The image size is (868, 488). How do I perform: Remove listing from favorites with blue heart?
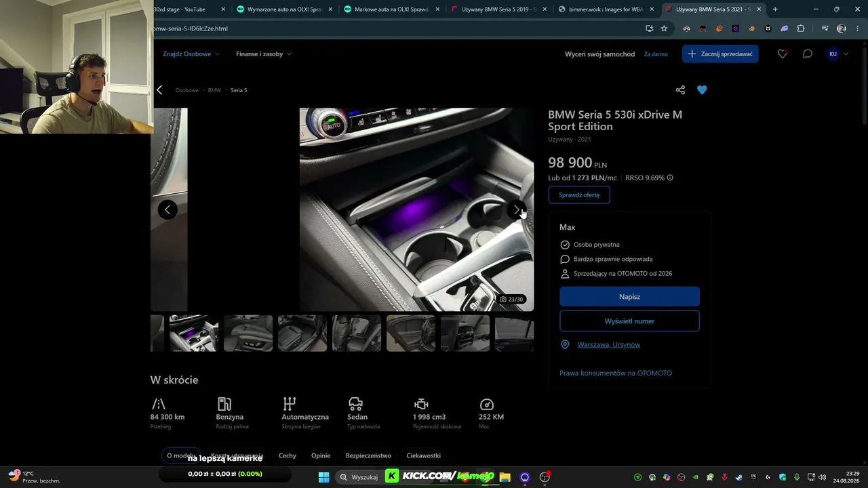pos(702,90)
